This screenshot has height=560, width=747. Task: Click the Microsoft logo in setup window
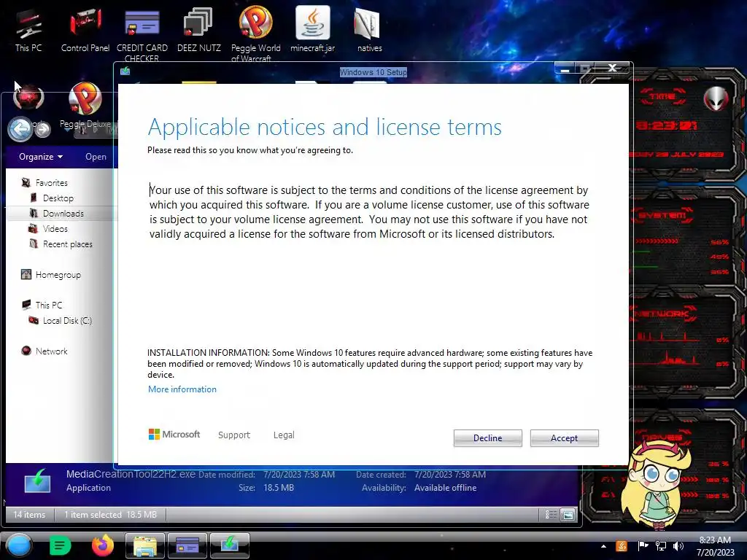174,435
